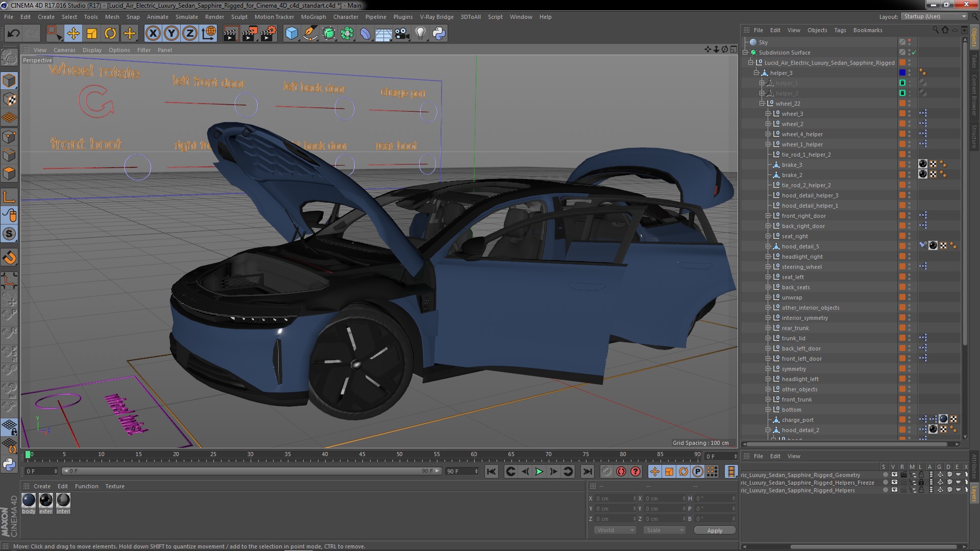Open material manager Texture menu
Image resolution: width=980 pixels, height=551 pixels.
coord(115,486)
